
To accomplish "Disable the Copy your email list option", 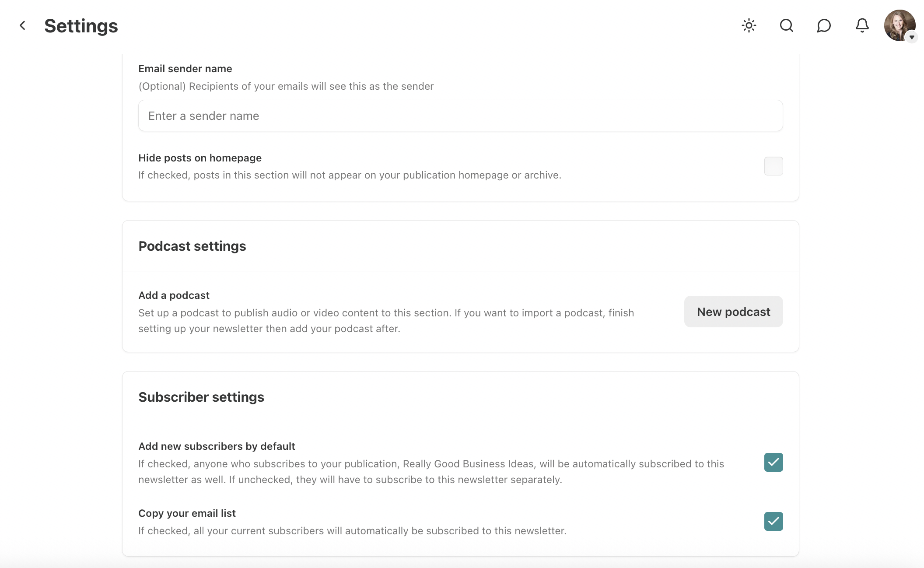I will (x=773, y=521).
